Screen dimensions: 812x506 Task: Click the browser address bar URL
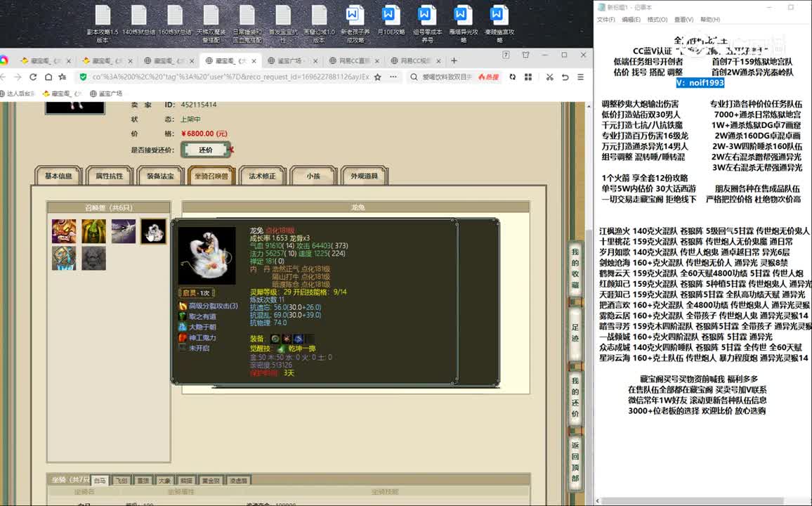pyautogui.click(x=230, y=77)
